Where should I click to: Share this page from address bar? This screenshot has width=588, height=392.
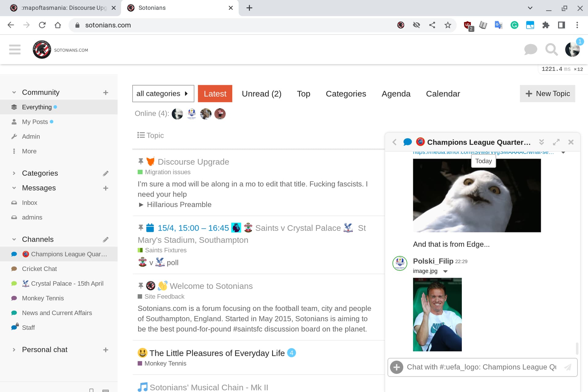click(x=432, y=25)
